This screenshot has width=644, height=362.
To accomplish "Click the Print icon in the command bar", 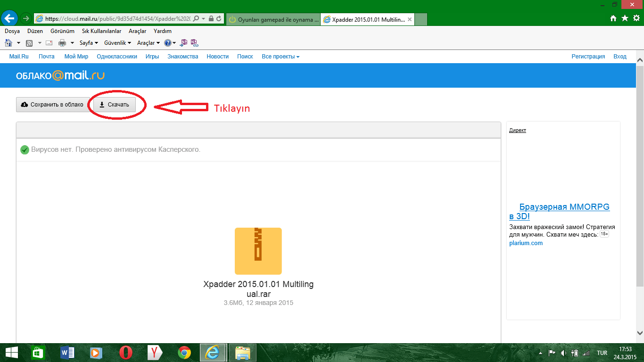I will (x=62, y=43).
